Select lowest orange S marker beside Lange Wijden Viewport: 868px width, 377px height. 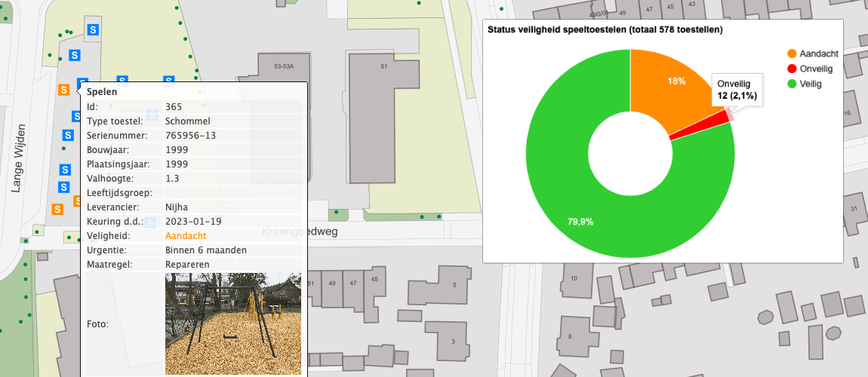coord(56,209)
